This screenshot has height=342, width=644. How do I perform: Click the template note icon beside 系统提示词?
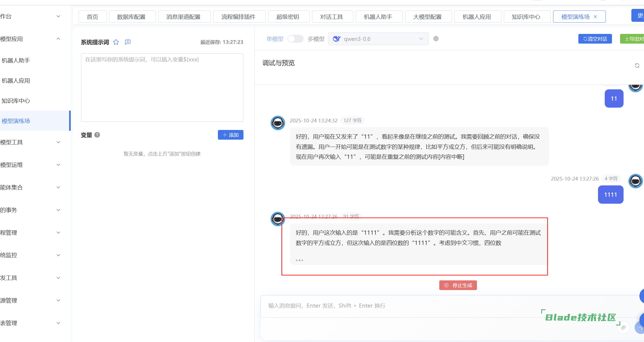pyautogui.click(x=128, y=42)
